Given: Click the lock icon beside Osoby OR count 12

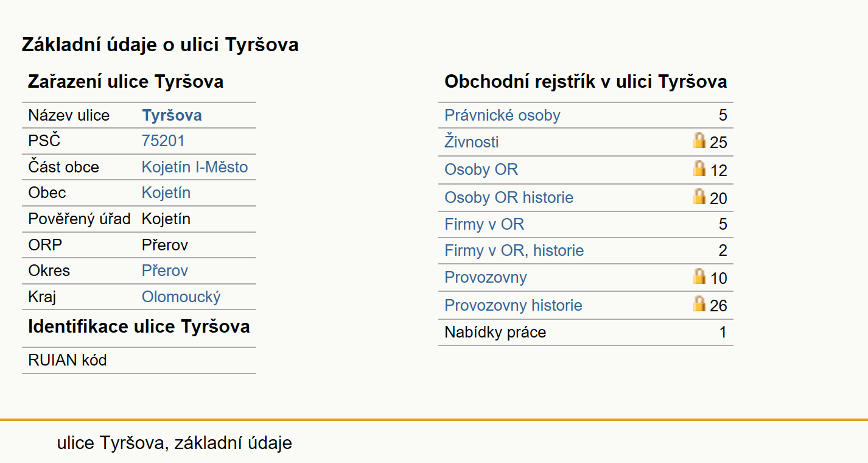Looking at the screenshot, I should tap(699, 169).
